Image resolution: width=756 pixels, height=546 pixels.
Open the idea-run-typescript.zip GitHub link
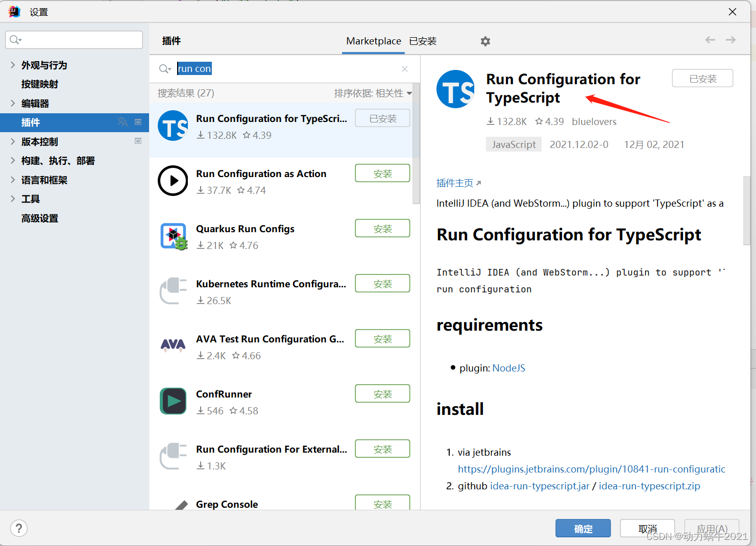click(x=649, y=486)
